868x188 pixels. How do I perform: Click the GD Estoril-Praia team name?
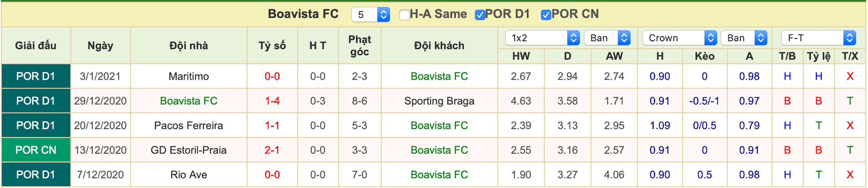pyautogui.click(x=189, y=150)
